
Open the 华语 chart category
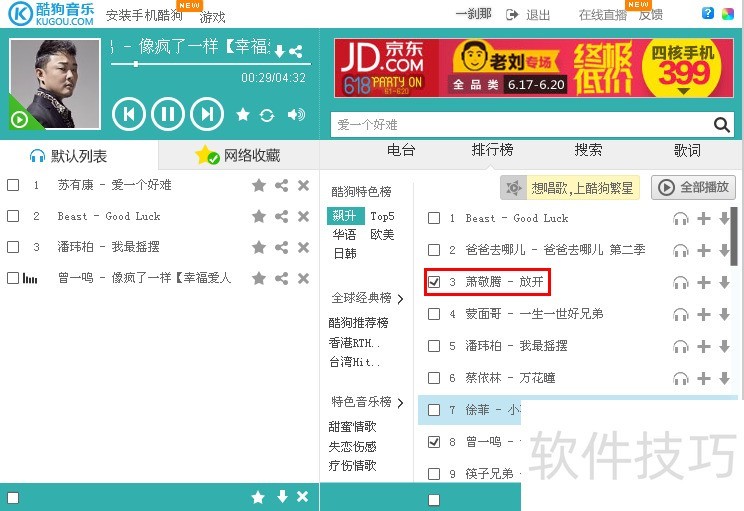[344, 234]
